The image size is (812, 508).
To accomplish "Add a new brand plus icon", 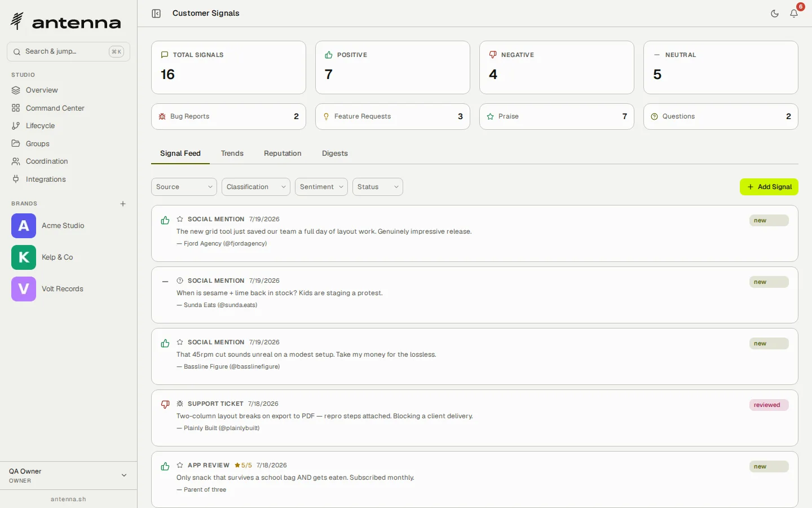I will click(x=123, y=204).
